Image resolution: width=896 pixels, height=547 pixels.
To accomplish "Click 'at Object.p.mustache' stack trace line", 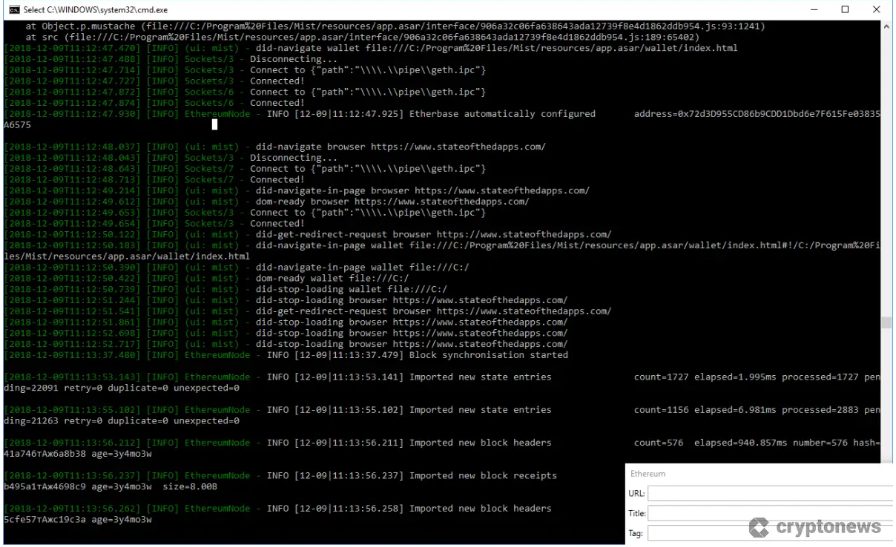I will pos(394,26).
